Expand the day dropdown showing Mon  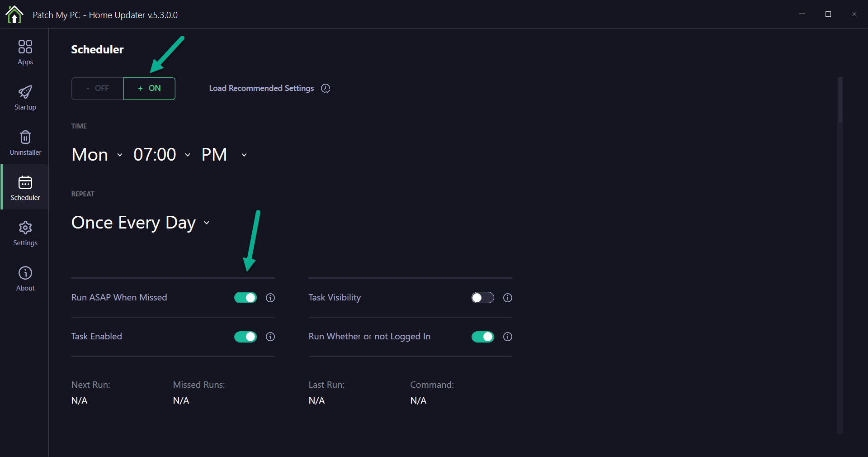97,155
